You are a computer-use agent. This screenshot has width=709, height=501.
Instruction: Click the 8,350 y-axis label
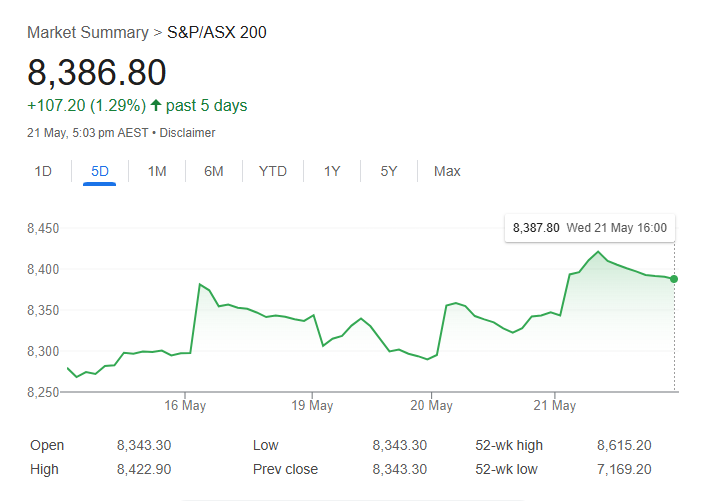point(43,310)
